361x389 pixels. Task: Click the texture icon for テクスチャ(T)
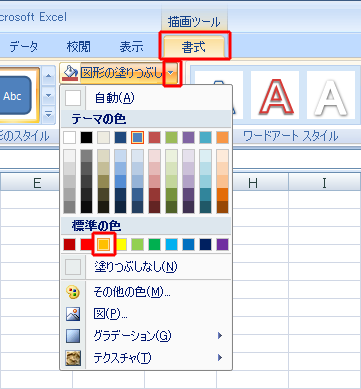click(73, 358)
